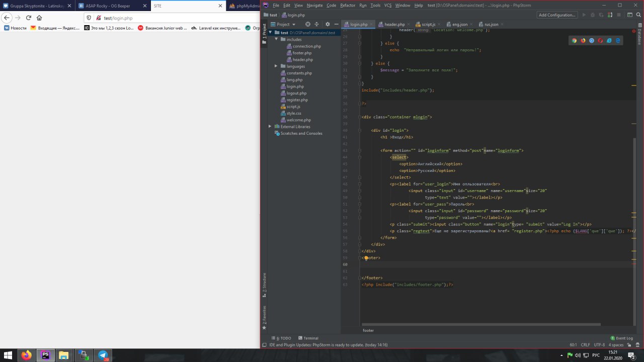This screenshot has width=644, height=362.
Task: Click the tool windows quick-access icon in status bar
Action: click(264, 345)
